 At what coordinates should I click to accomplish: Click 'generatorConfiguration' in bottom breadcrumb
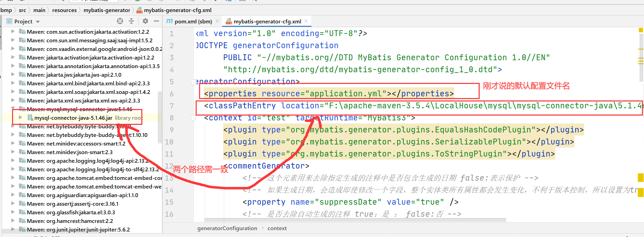pos(227,228)
